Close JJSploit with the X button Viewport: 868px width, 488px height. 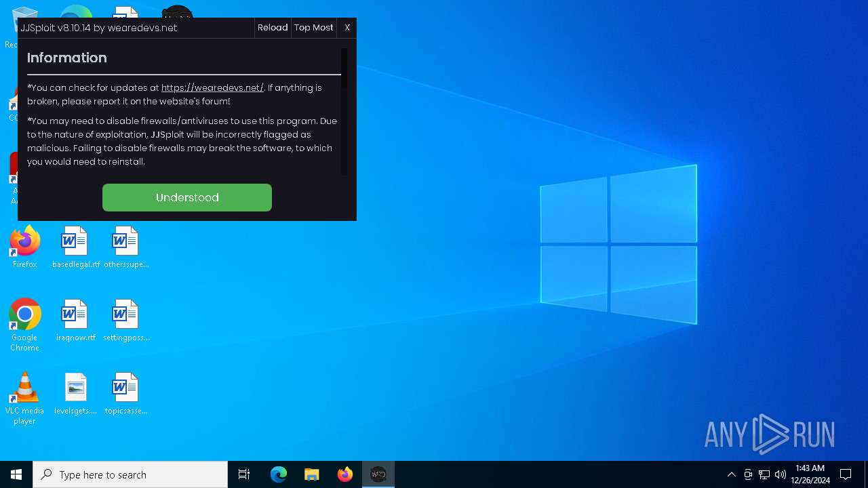[347, 28]
